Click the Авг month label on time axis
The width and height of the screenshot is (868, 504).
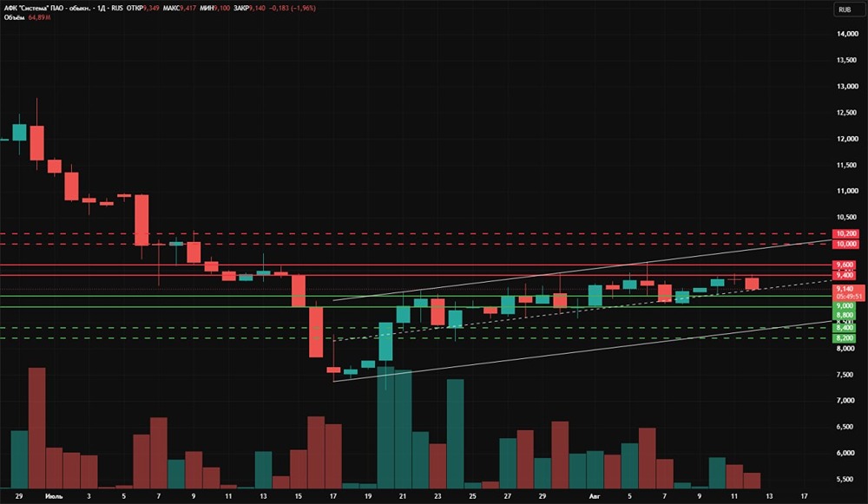tap(595, 496)
